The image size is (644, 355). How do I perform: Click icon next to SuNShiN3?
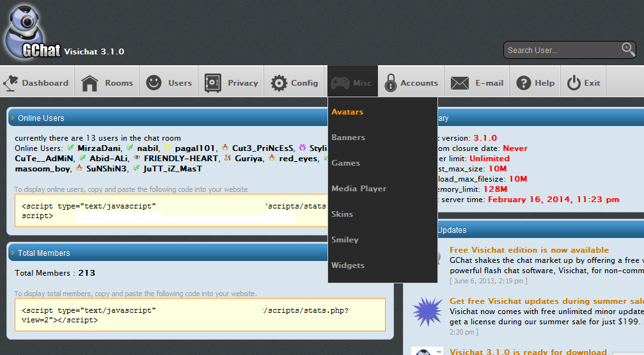point(79,168)
